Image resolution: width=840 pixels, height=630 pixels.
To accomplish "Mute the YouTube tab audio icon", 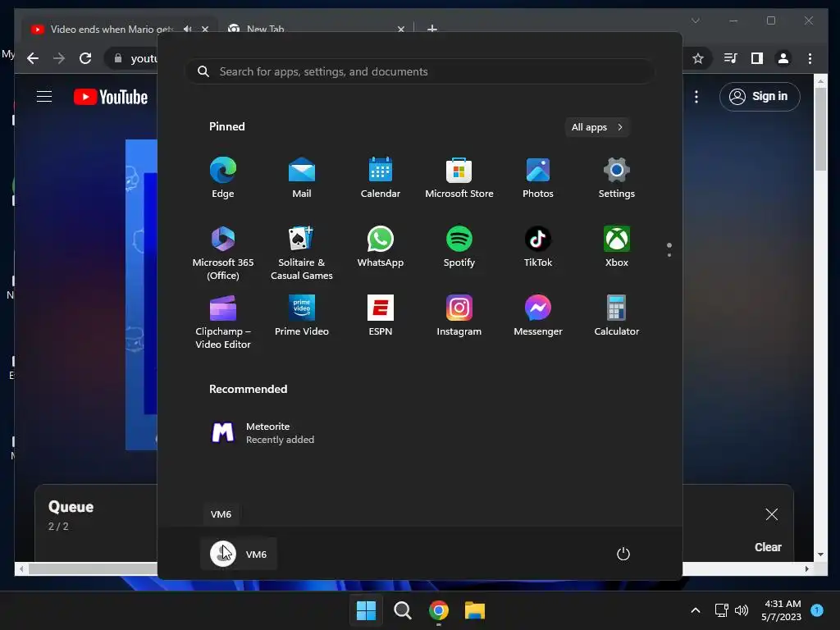I will 187,29.
